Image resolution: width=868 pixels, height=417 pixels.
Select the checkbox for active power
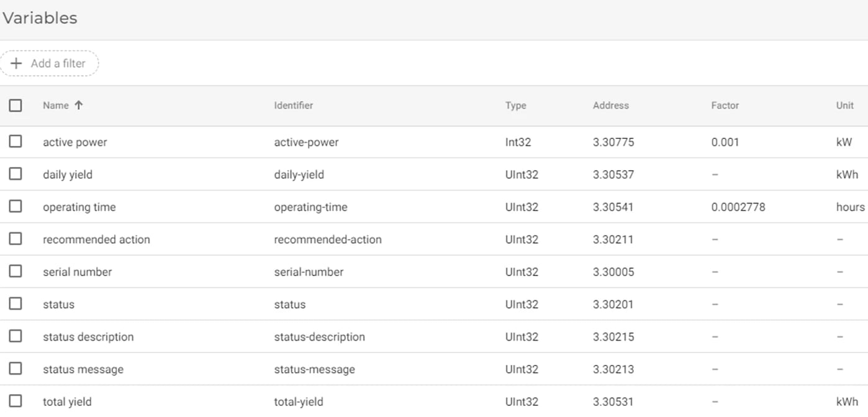coord(16,141)
